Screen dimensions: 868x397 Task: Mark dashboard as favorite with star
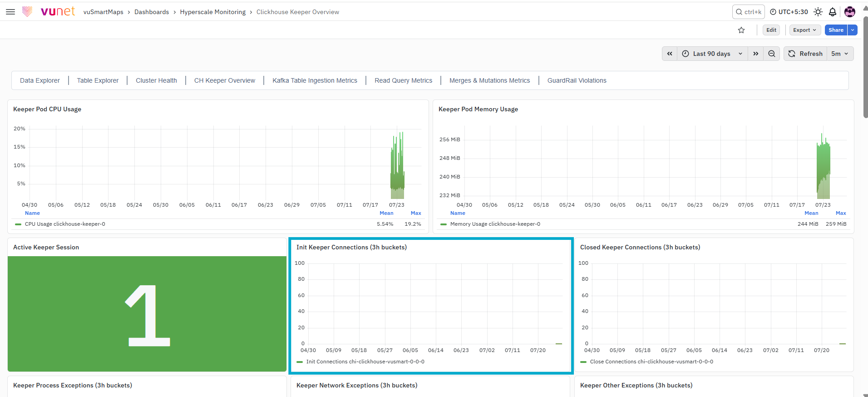click(x=741, y=30)
